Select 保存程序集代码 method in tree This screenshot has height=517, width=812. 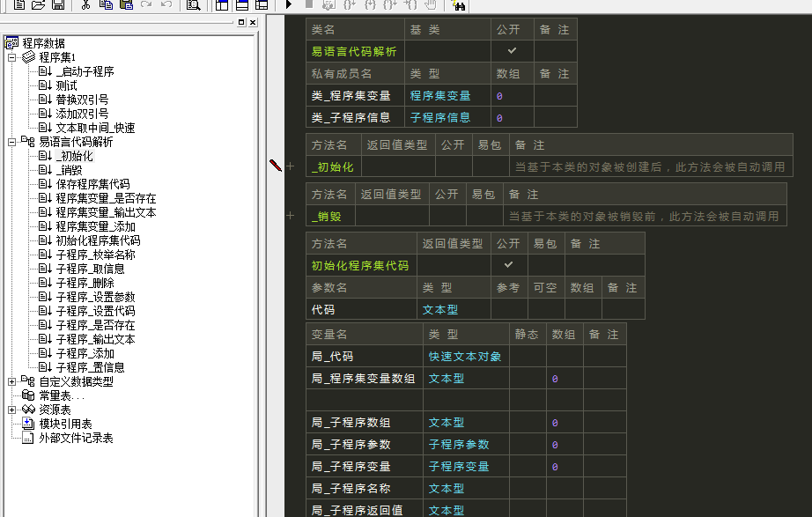pos(92,184)
